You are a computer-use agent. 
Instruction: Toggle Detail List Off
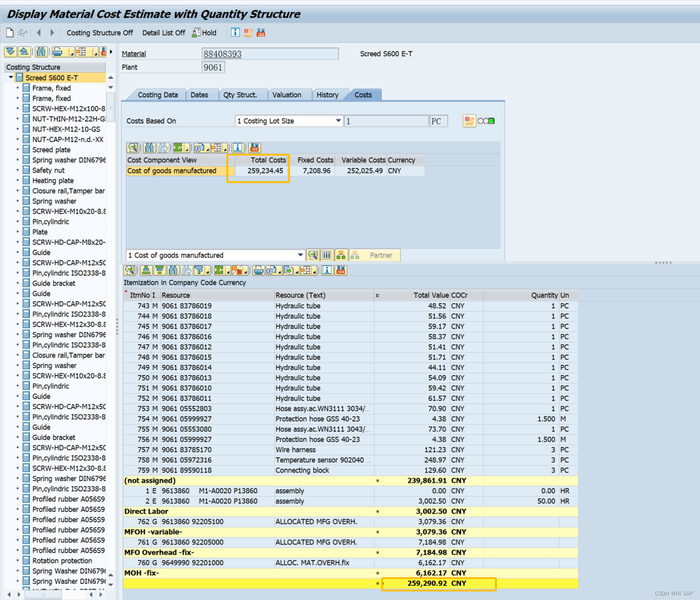(x=163, y=32)
